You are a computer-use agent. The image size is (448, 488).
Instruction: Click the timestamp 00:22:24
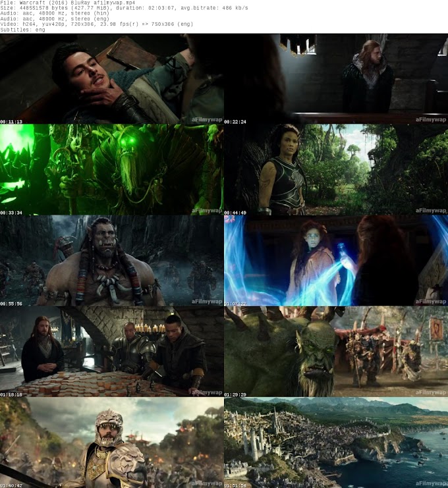tap(235, 122)
